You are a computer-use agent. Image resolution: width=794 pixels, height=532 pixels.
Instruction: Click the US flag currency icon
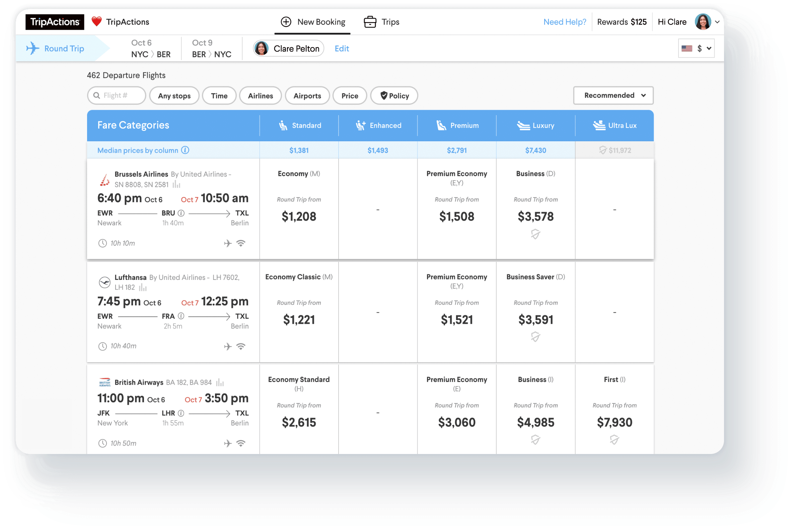click(687, 49)
